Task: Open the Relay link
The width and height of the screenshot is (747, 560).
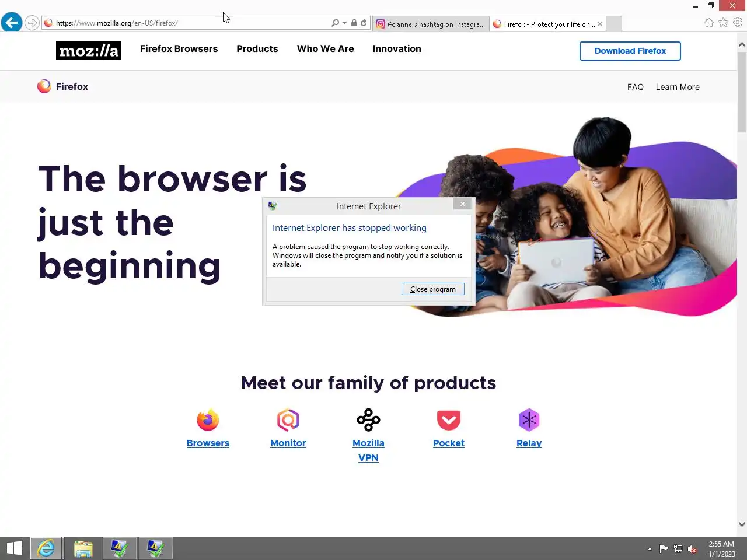Action: pos(529,443)
